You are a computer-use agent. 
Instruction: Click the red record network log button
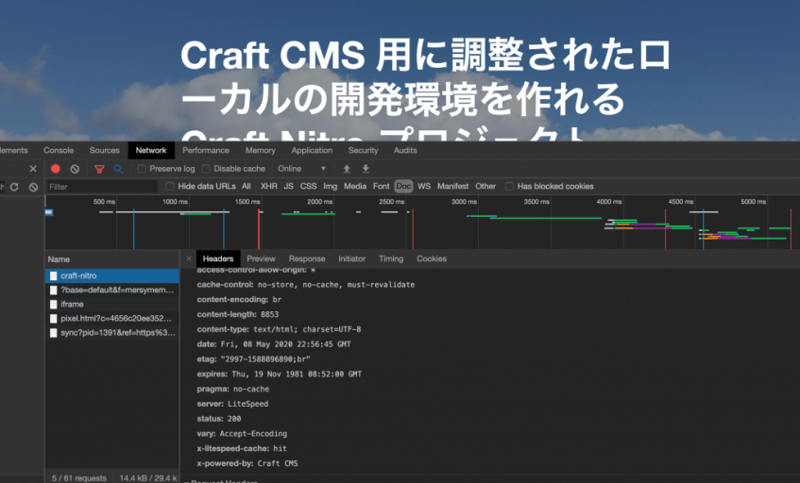(56, 169)
